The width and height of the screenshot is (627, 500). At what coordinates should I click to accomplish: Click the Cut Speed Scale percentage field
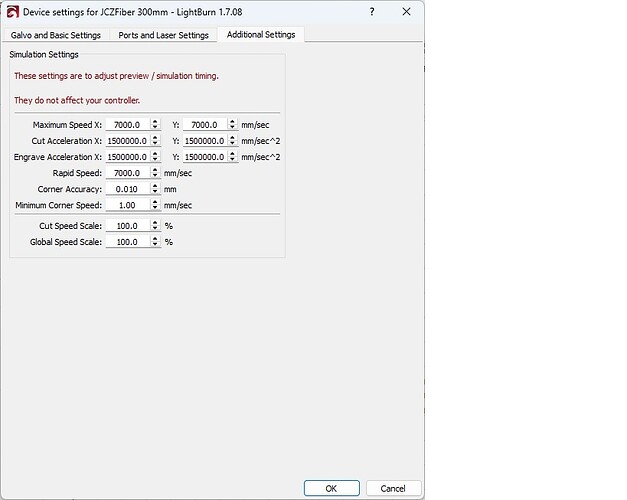coord(126,226)
